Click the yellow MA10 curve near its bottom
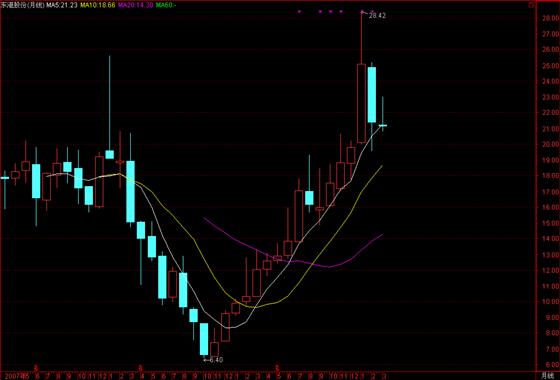 pyautogui.click(x=255, y=307)
